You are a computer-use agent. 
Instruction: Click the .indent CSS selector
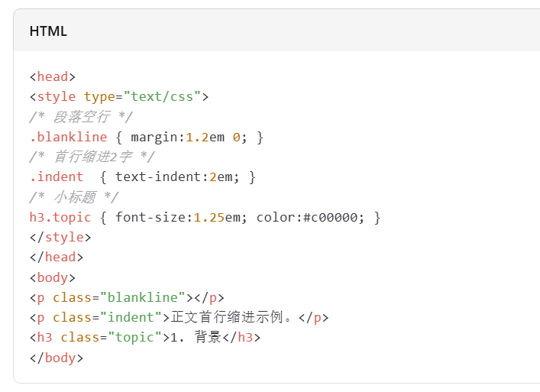pyautogui.click(x=57, y=177)
